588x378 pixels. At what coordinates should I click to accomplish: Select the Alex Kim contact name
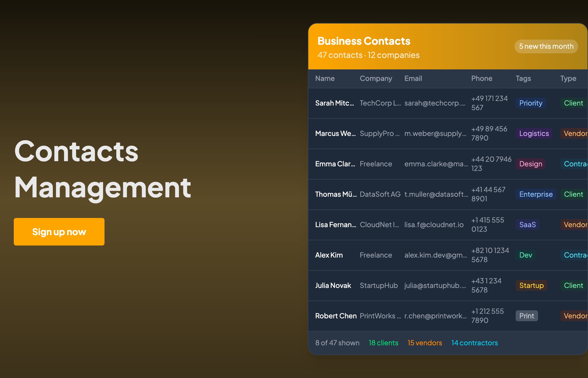[x=329, y=255]
